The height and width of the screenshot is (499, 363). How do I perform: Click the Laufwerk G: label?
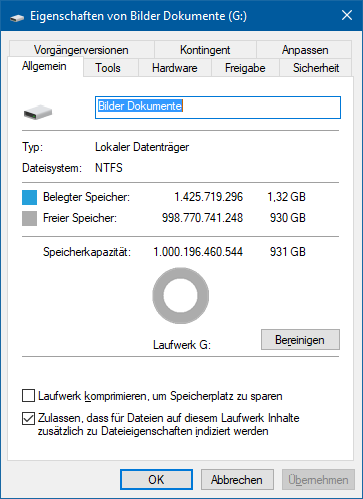[182, 345]
